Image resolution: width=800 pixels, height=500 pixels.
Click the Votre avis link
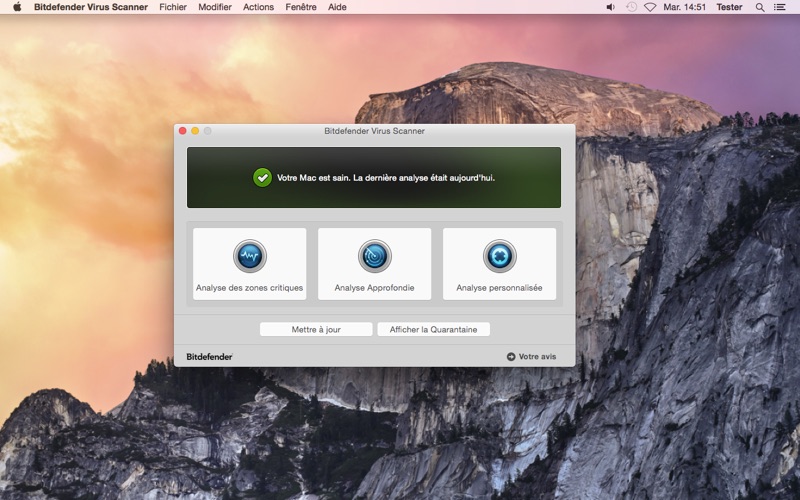pos(537,357)
